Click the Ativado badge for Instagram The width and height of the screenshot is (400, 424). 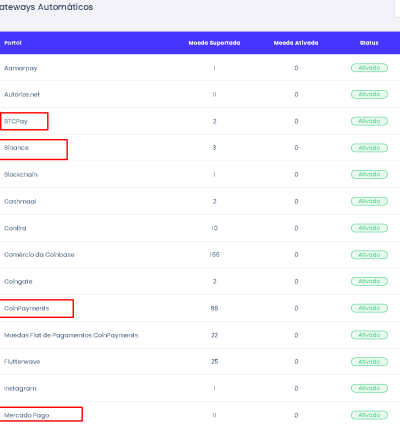tap(369, 388)
